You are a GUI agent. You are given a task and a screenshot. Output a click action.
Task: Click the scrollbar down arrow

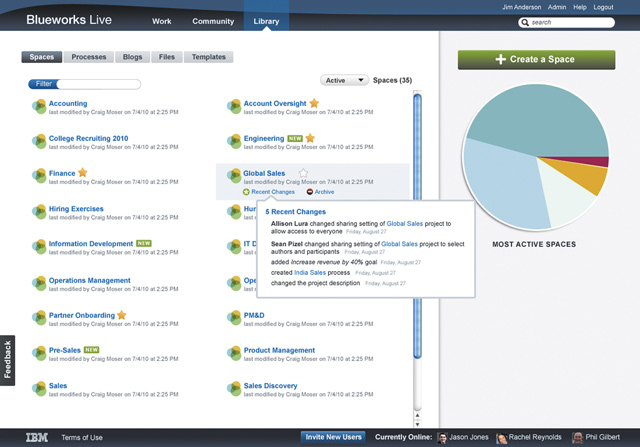[x=417, y=424]
